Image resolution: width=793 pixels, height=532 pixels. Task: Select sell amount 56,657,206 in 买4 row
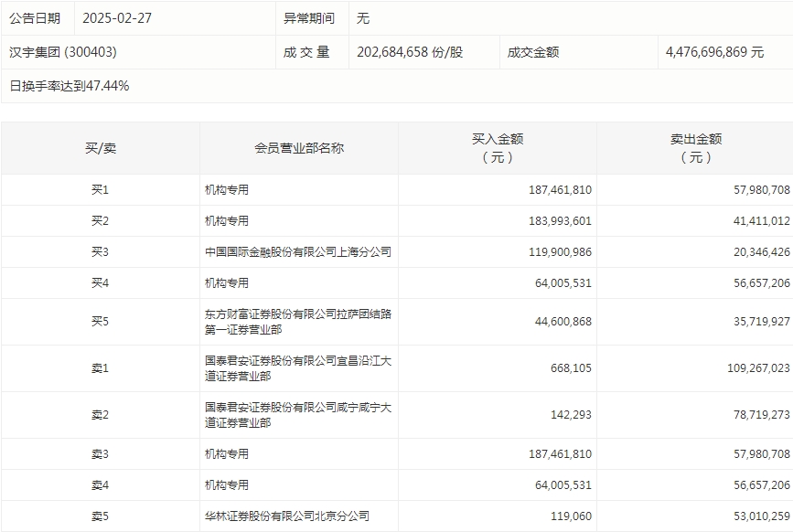762,283
